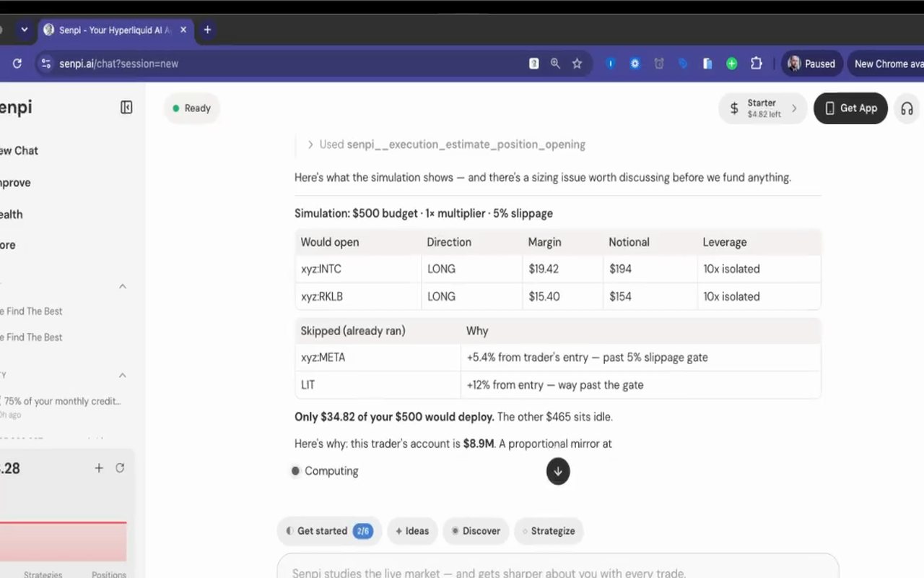Open a new browser tab

[x=207, y=30]
